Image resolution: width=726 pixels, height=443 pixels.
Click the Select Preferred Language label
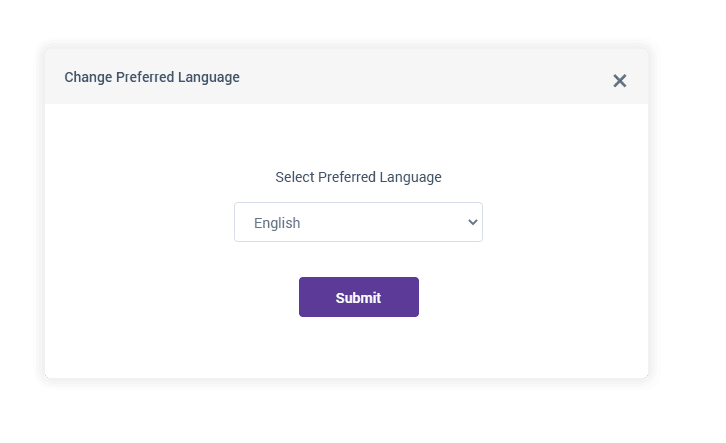[x=358, y=177]
